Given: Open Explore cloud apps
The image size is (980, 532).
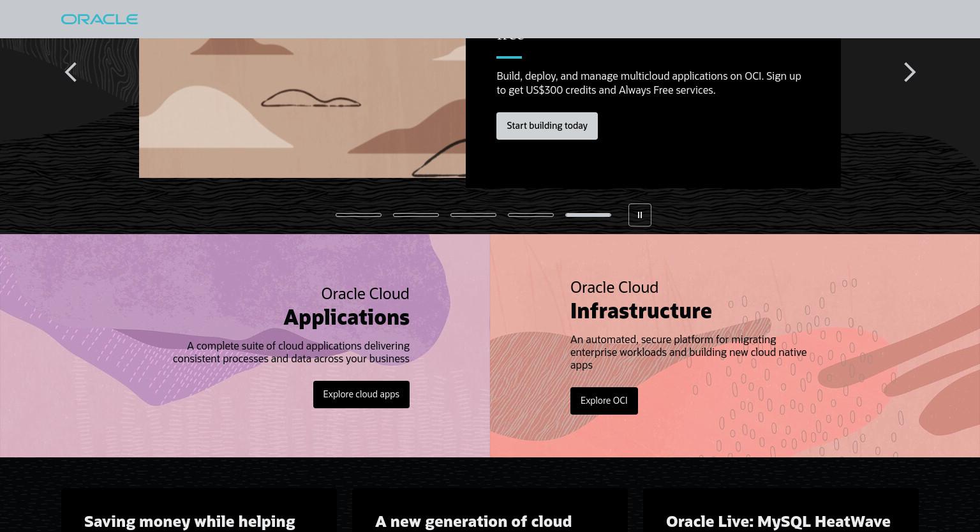Looking at the screenshot, I should [x=361, y=394].
